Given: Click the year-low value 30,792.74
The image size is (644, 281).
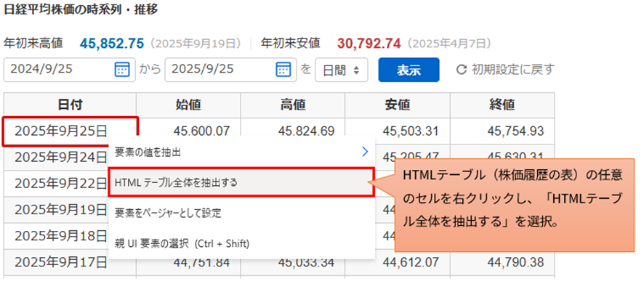Looking at the screenshot, I should point(369,43).
